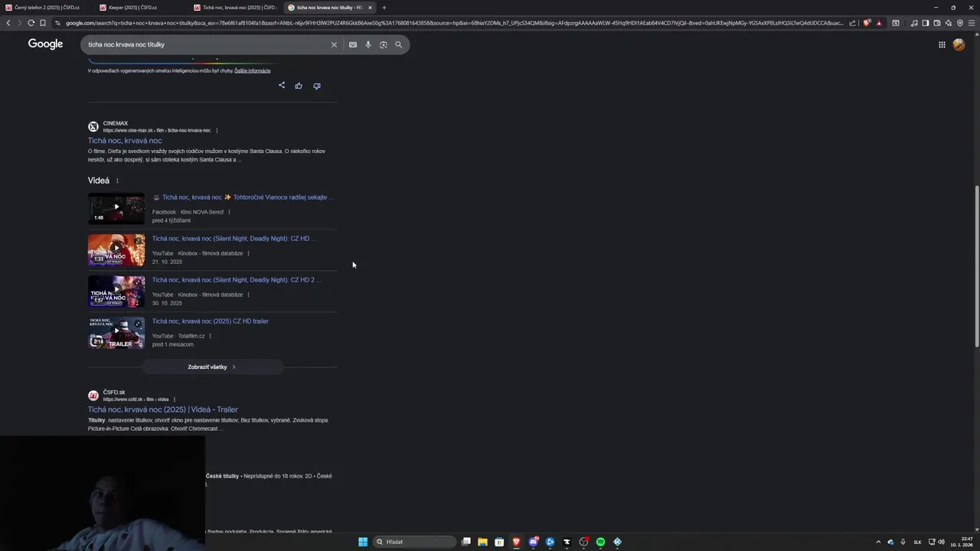Open Brave main hamburger menu
This screenshot has width=980, height=551.
click(x=972, y=23)
